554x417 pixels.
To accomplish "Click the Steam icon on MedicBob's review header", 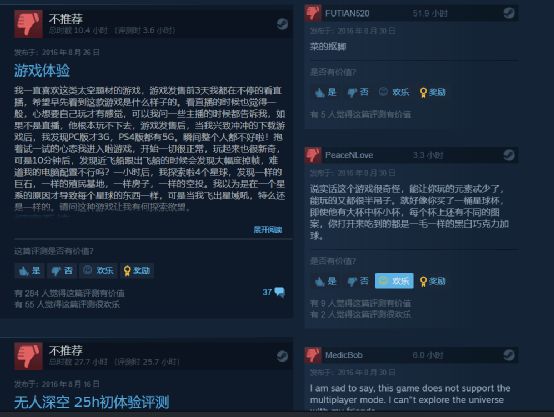I will [509, 355].
